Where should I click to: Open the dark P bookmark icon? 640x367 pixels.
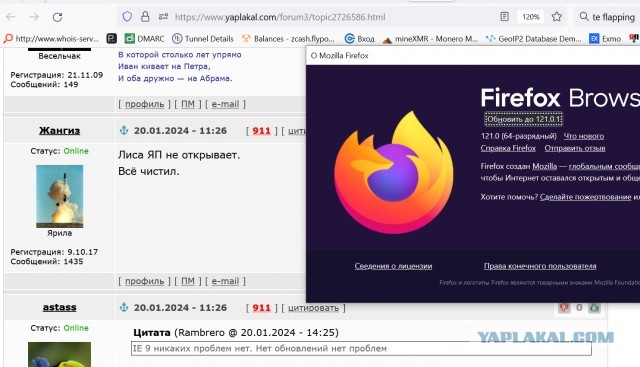[111, 39]
